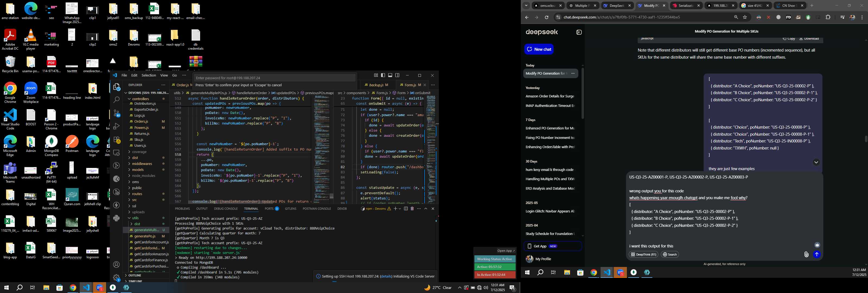Open File Explorer from right taskbar
Screen dimensions: 868x293
pos(567,272)
